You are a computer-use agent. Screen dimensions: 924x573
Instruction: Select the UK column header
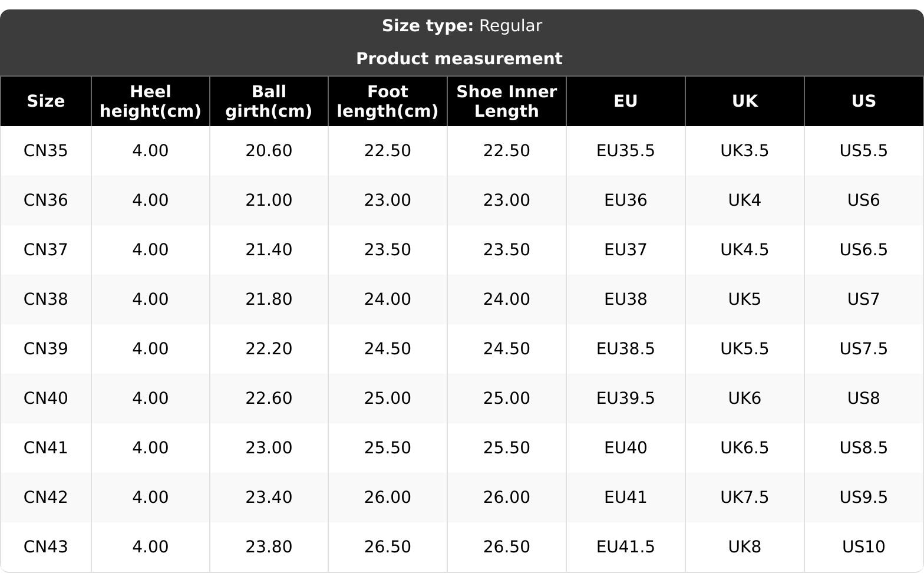pos(744,101)
